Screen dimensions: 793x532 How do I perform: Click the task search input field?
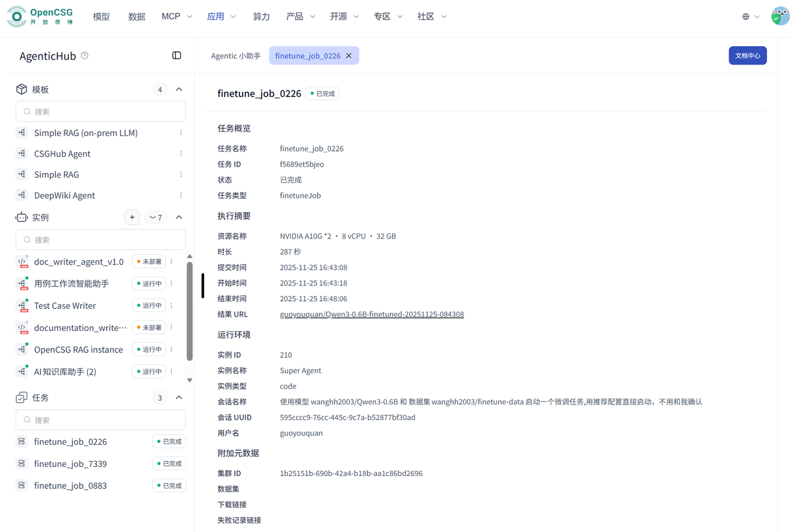(101, 420)
